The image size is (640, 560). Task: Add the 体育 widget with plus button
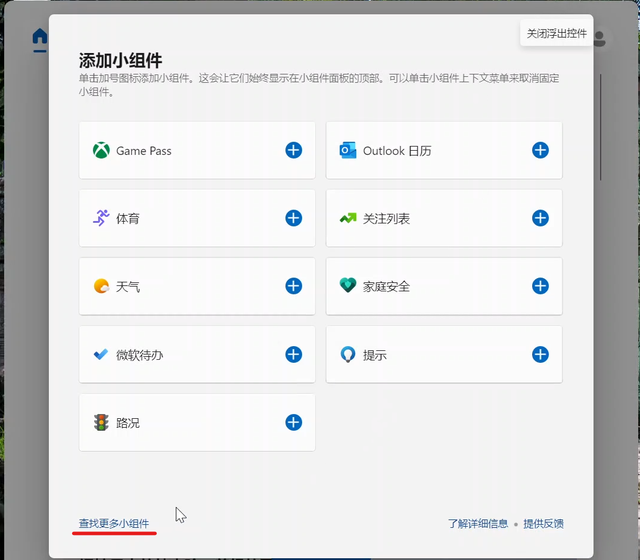coord(293,218)
